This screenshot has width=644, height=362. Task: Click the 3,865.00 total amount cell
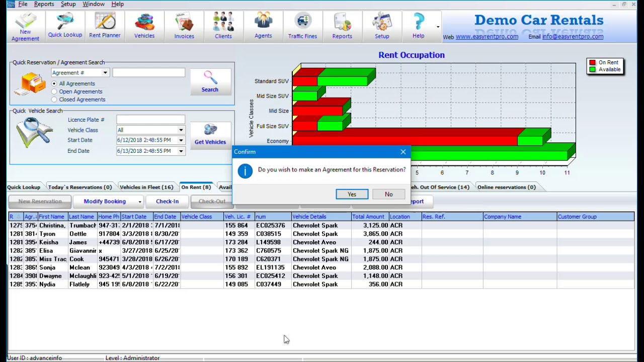(x=370, y=234)
